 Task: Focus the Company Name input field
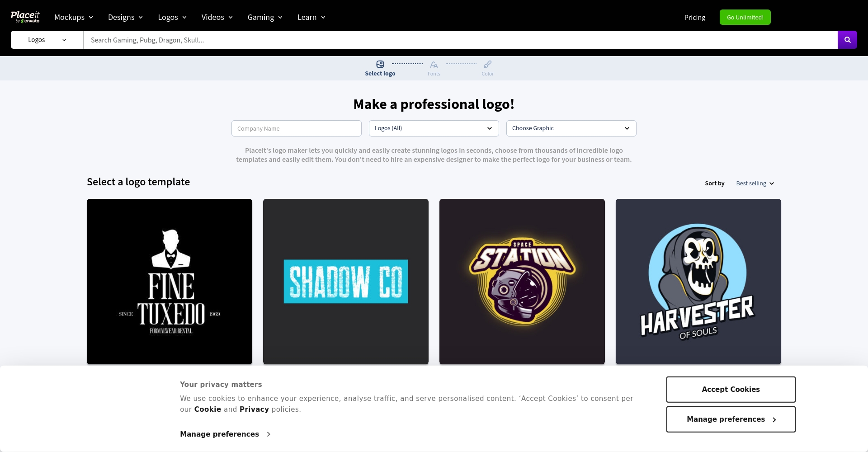[x=296, y=128]
